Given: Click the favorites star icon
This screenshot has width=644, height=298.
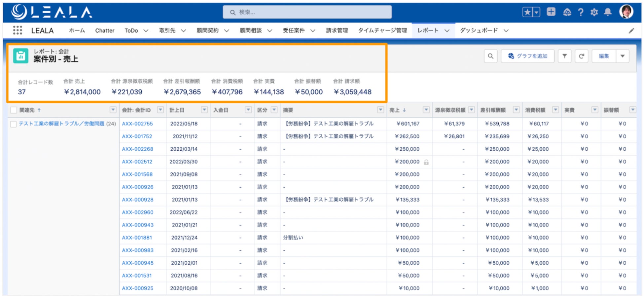Looking at the screenshot, I should point(527,12).
